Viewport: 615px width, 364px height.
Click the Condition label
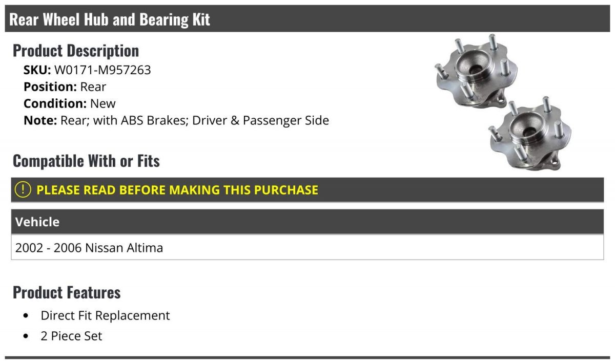coord(55,103)
